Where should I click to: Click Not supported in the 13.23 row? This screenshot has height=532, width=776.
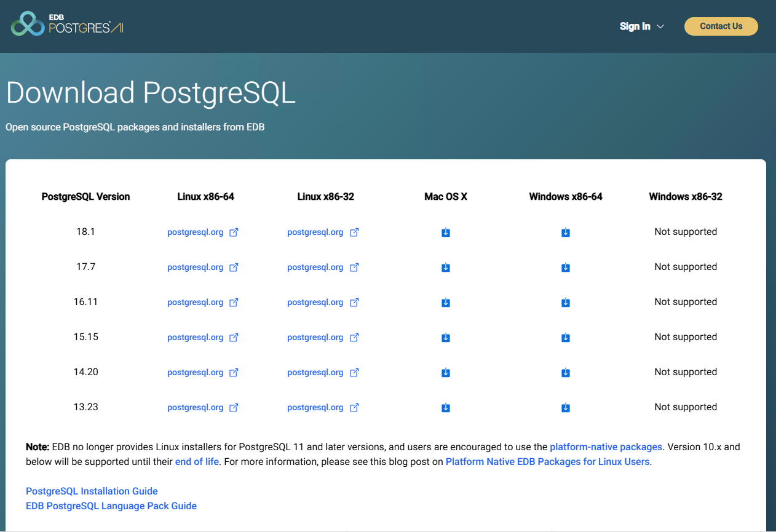pos(686,407)
